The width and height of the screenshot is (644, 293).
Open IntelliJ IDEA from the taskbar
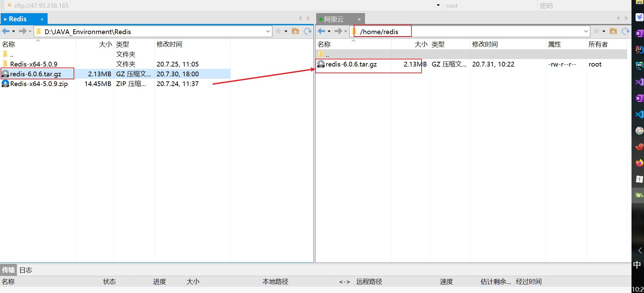(x=639, y=49)
